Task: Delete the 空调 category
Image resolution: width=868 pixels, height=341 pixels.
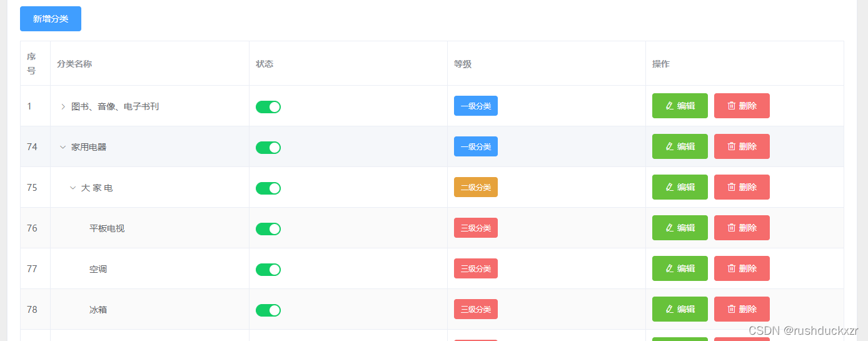Action: coord(742,268)
